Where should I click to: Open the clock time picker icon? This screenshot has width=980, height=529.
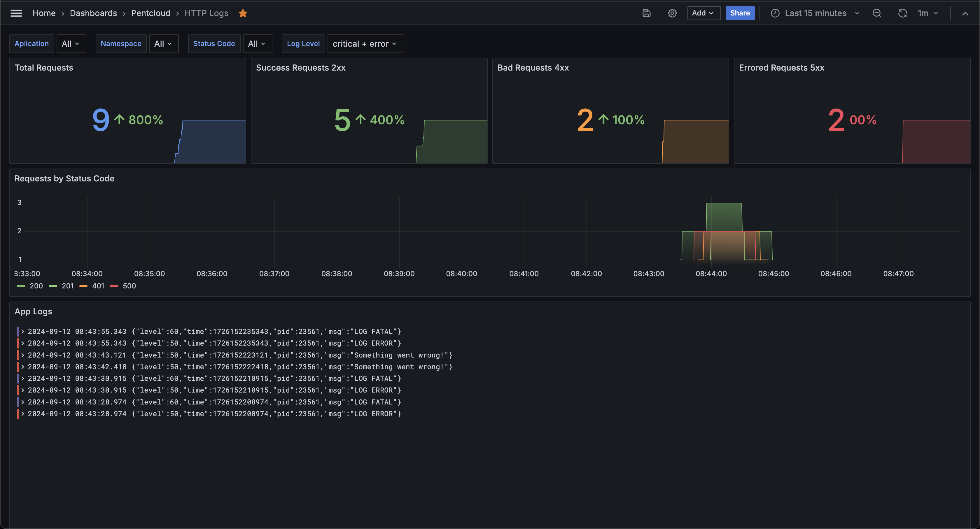click(775, 13)
